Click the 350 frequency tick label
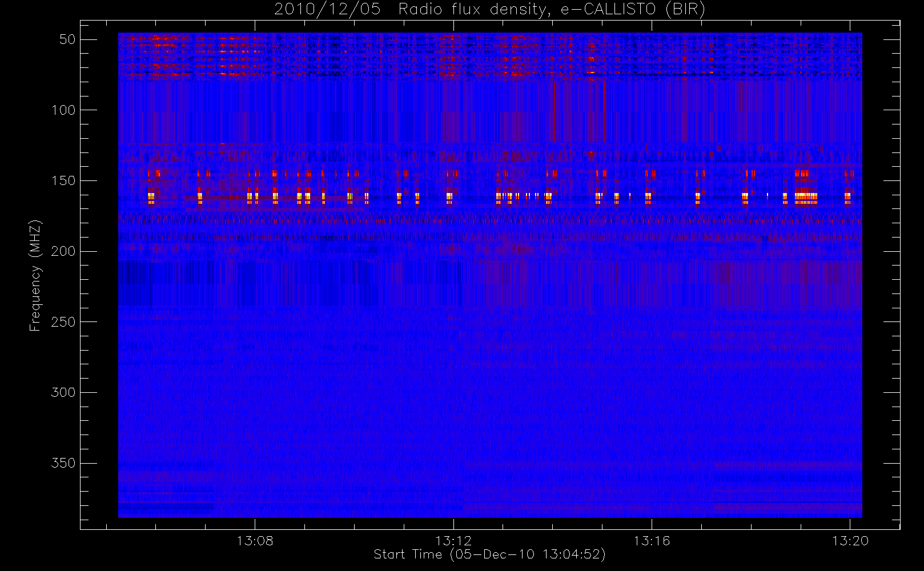 (63, 463)
